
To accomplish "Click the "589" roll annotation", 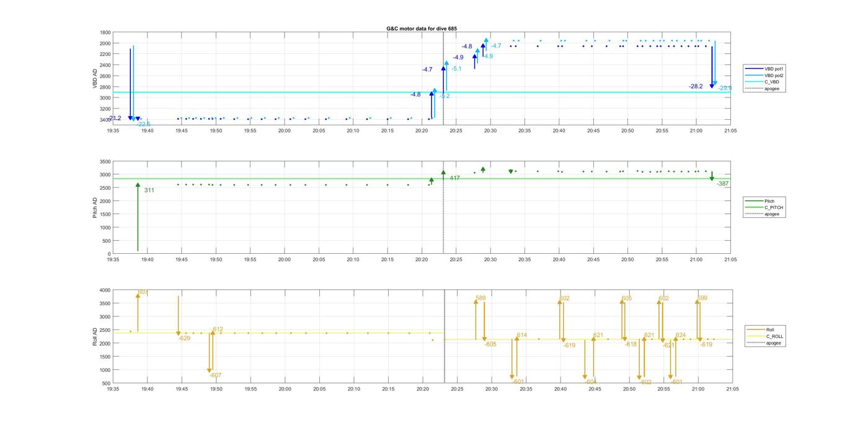I will click(480, 298).
